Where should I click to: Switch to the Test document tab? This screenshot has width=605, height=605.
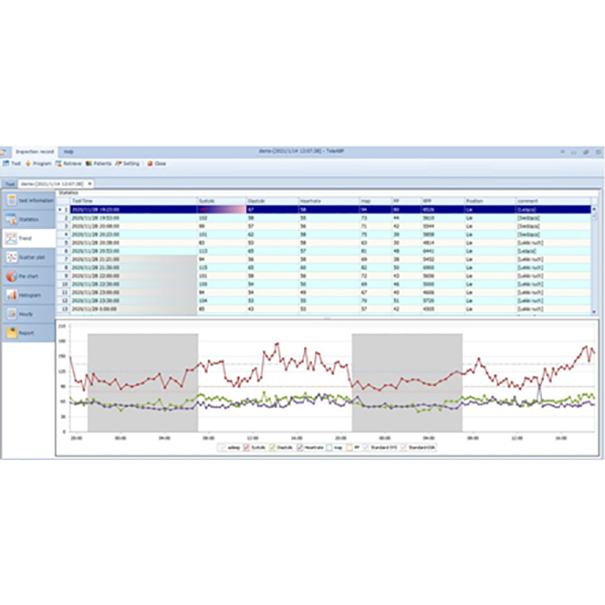[10, 184]
